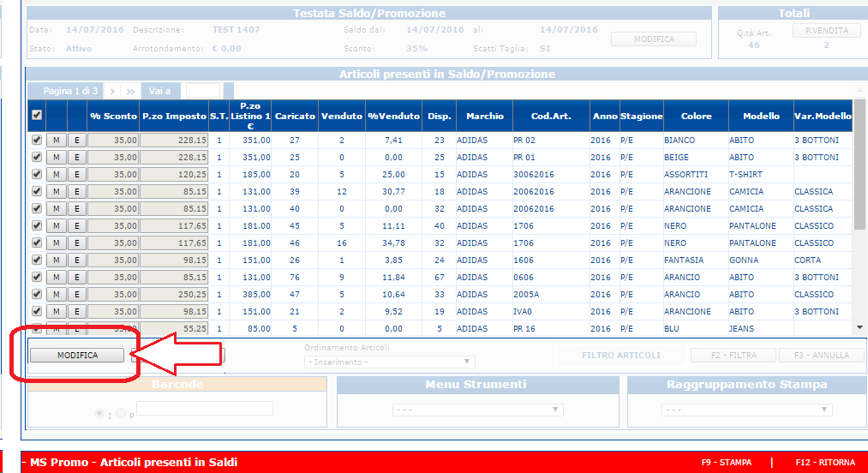Click the % Sconto field for article 1606
The height and width of the screenshot is (473, 868).
(113, 260)
